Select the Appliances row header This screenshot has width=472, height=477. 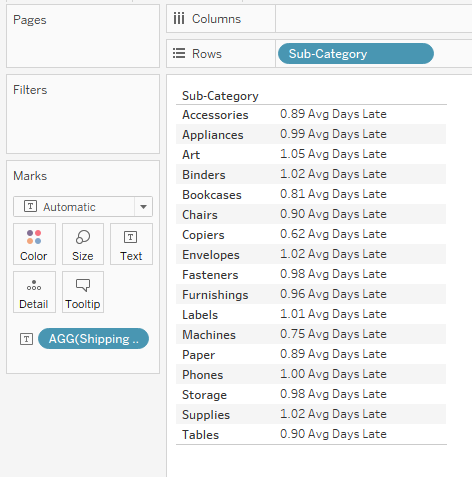point(213,135)
